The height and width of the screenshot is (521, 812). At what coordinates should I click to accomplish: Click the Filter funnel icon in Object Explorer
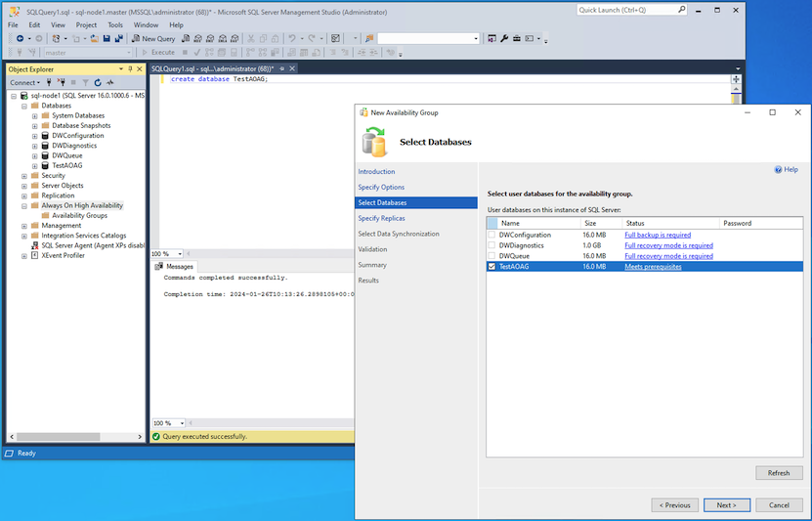[85, 82]
